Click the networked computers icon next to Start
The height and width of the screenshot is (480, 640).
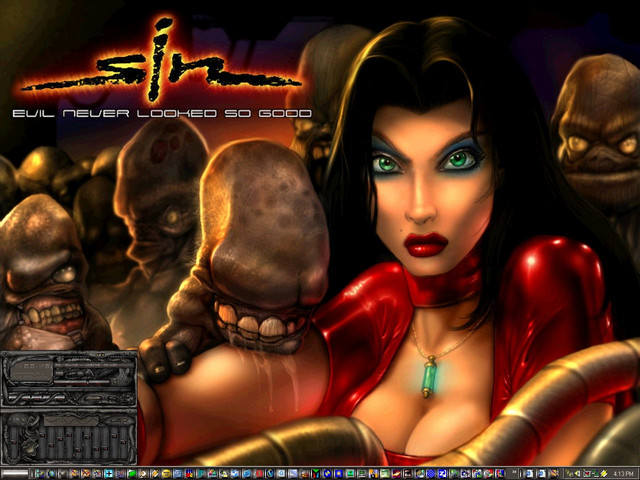point(40,474)
